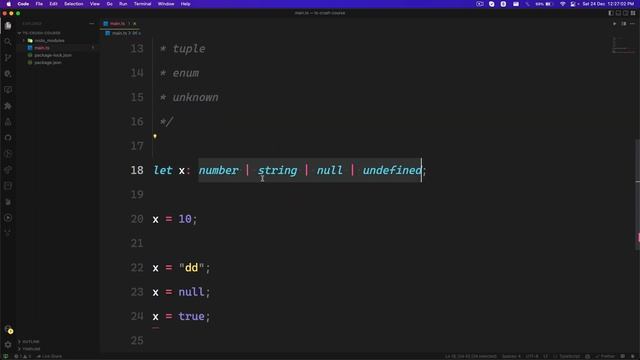Toggle Secondary Side Bar layout icon

(625, 13)
